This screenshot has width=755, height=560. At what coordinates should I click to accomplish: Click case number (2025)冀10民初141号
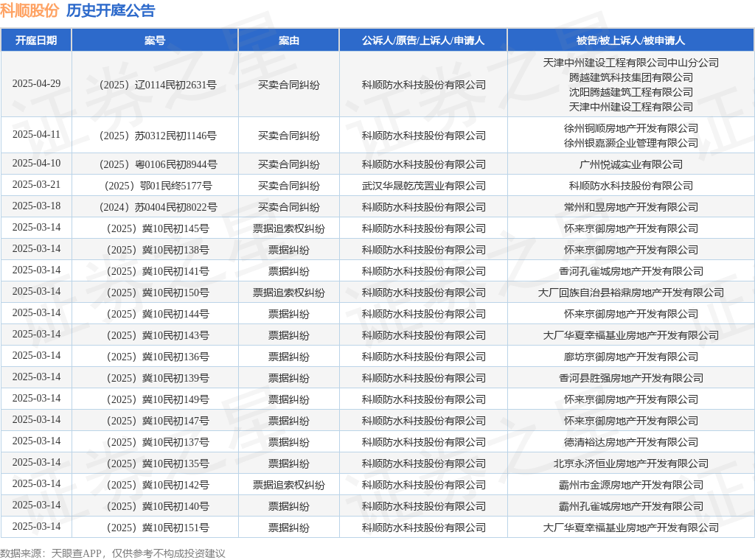pos(158,271)
